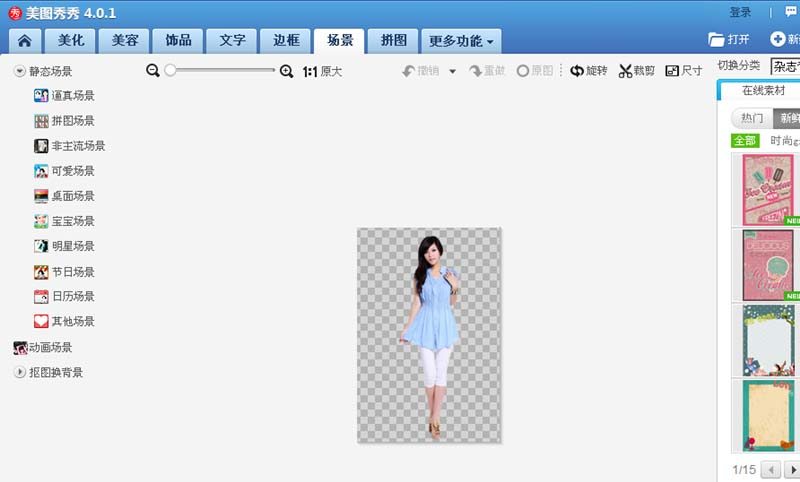Image resolution: width=800 pixels, height=482 pixels.
Task: Go to the home tab icon
Action: pos(24,41)
